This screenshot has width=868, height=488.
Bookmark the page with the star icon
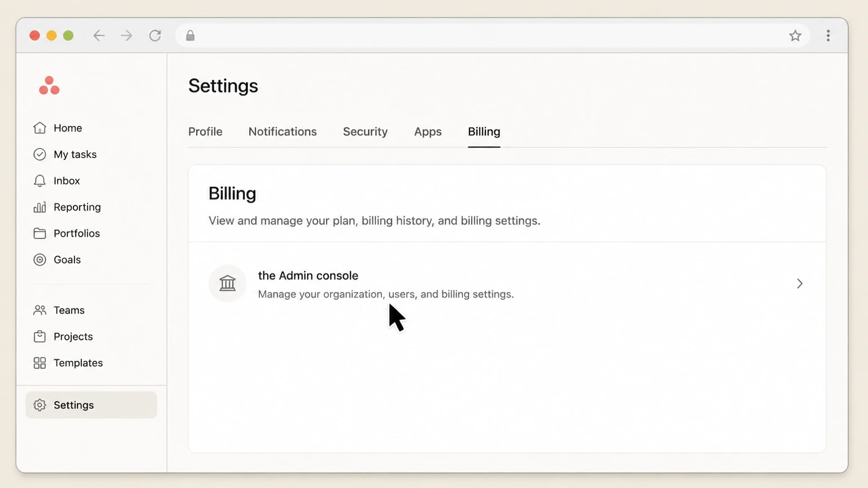pyautogui.click(x=795, y=36)
